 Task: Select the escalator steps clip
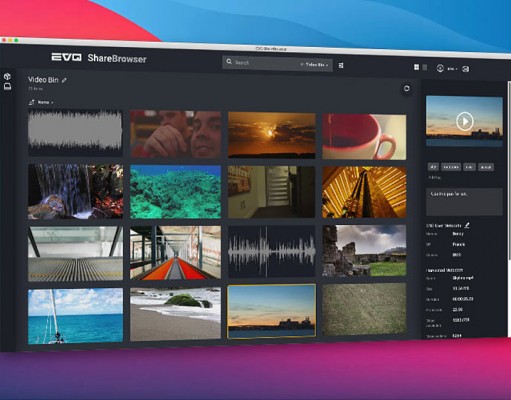[x=75, y=254]
